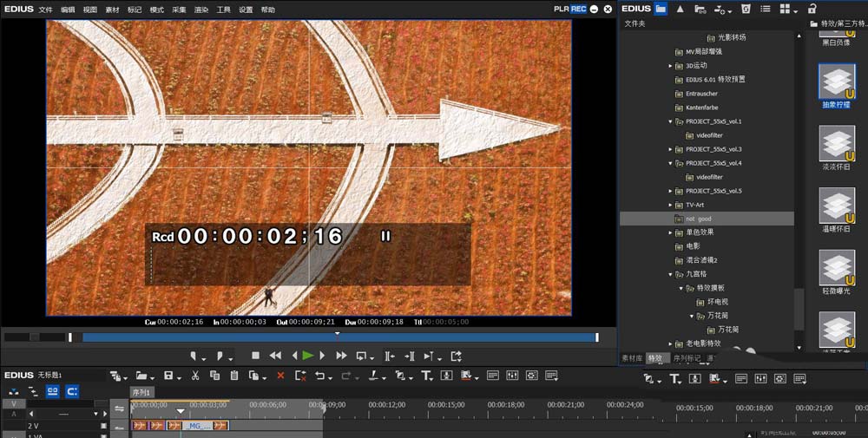Collapse the 九宫格 folder
This screenshot has height=438, width=868.
(670, 274)
